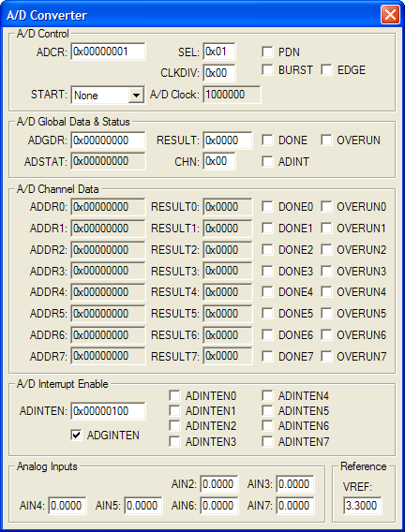Tick the OVERUN3 checkbox

tap(326, 271)
